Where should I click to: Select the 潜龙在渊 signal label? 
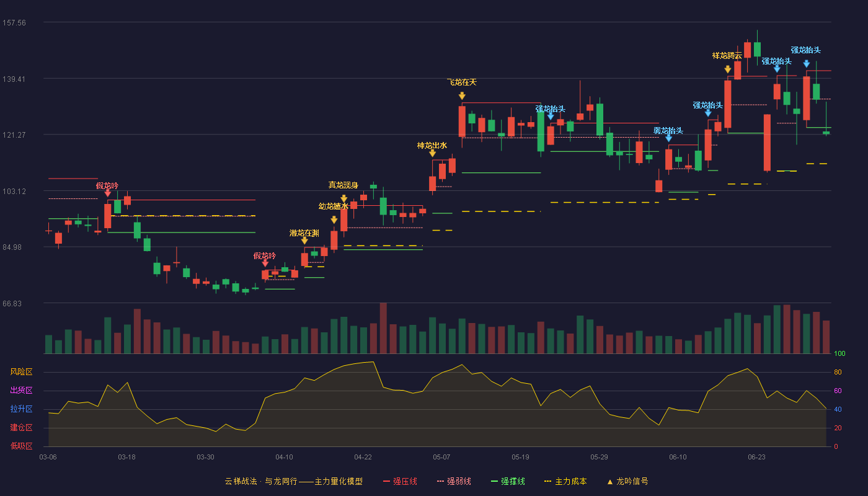coord(304,233)
